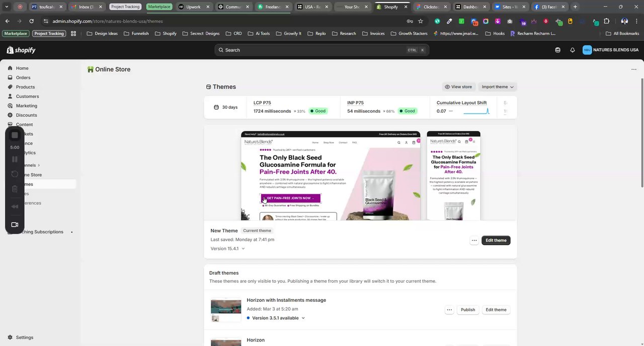
Task: Close the active Shopify tab
Action: 406,7
